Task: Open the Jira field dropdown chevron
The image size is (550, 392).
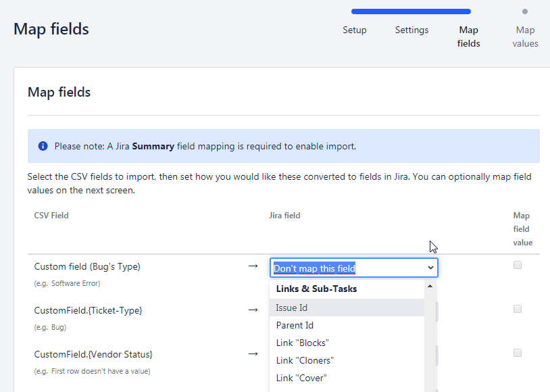Action: (430, 268)
